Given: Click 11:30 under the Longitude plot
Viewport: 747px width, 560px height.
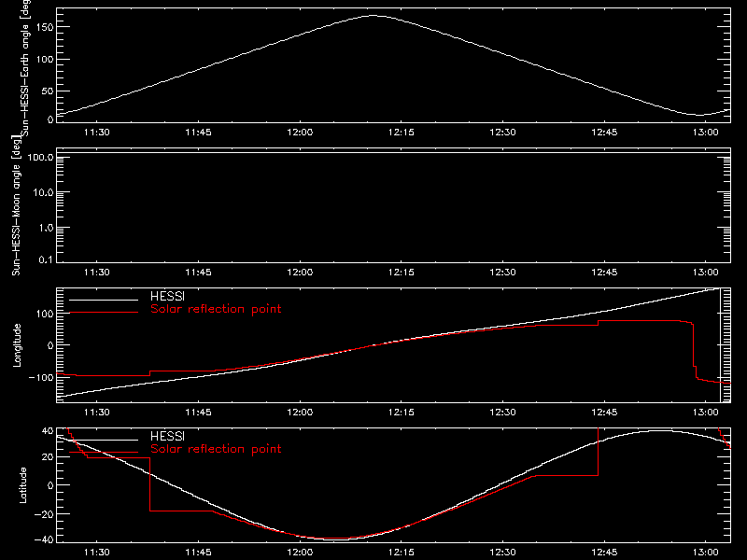Looking at the screenshot, I should 97,413.
